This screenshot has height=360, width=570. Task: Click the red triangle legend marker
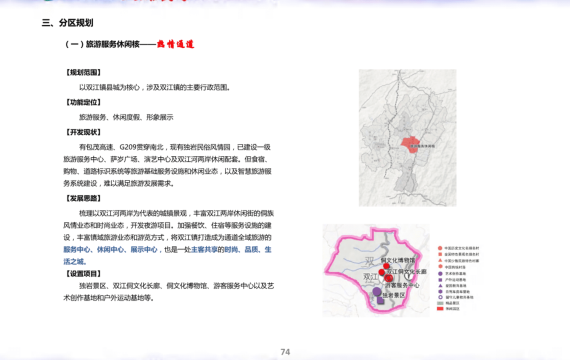440,260
